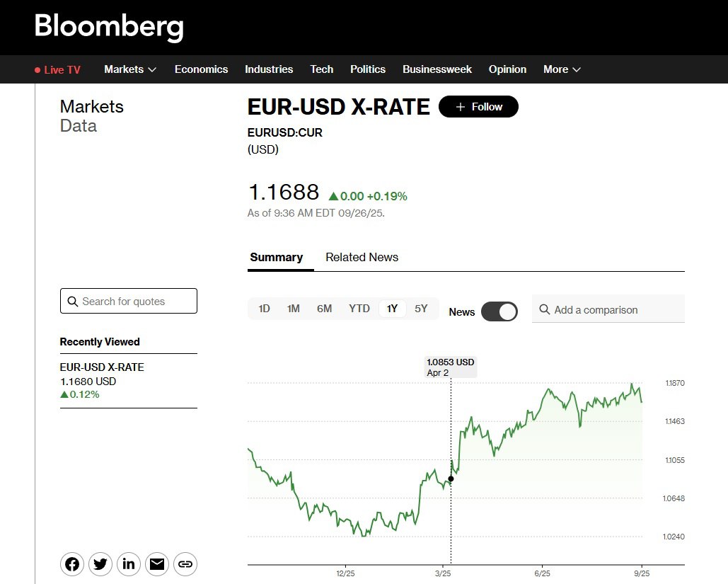Choose the YTD range option

pyautogui.click(x=359, y=309)
